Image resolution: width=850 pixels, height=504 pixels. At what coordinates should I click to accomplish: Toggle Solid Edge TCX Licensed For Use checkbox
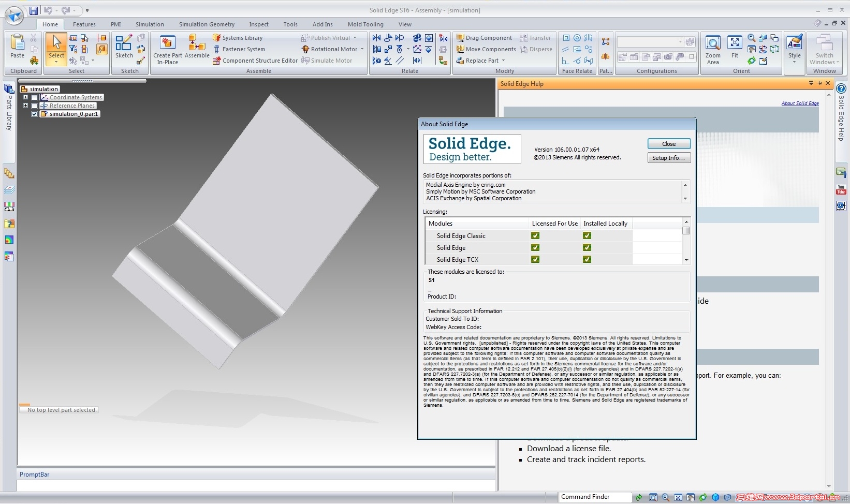535,259
